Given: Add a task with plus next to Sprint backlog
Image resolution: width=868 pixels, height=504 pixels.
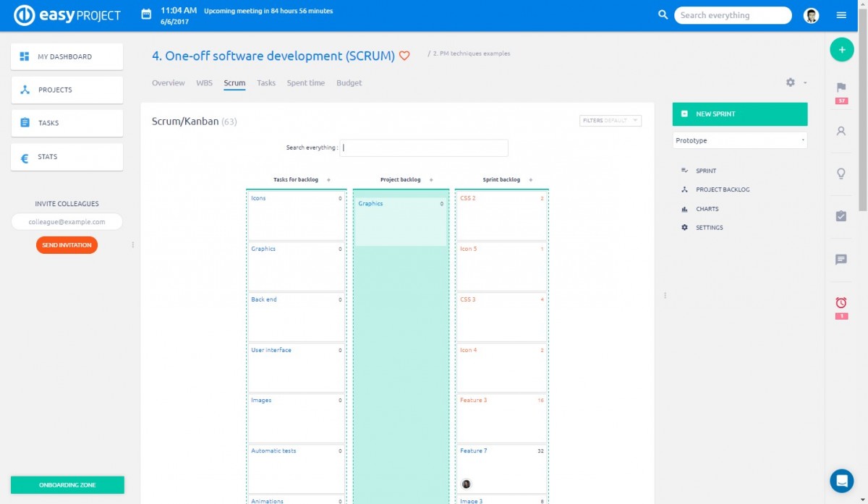Looking at the screenshot, I should (x=530, y=180).
